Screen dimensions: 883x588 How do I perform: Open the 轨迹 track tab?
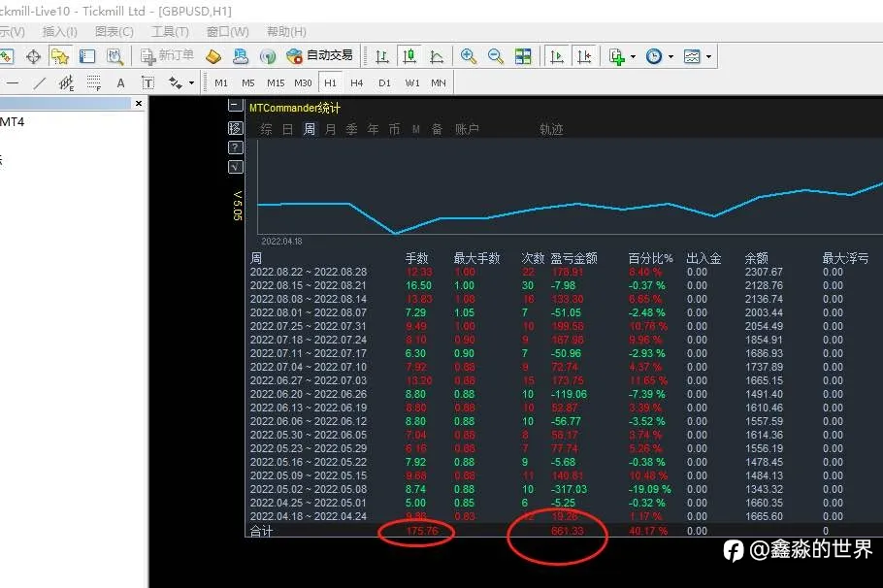[551, 130]
